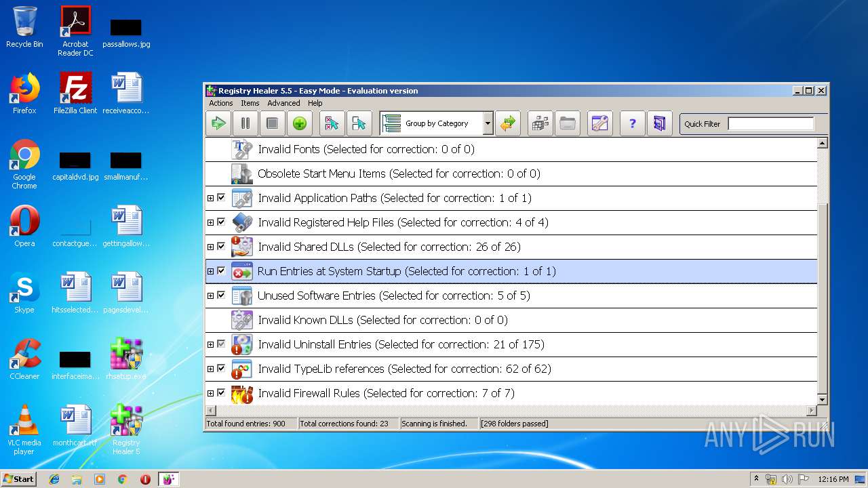Viewport: 868px width, 488px height.
Task: Open Internet Explorer from taskbar
Action: point(54,479)
